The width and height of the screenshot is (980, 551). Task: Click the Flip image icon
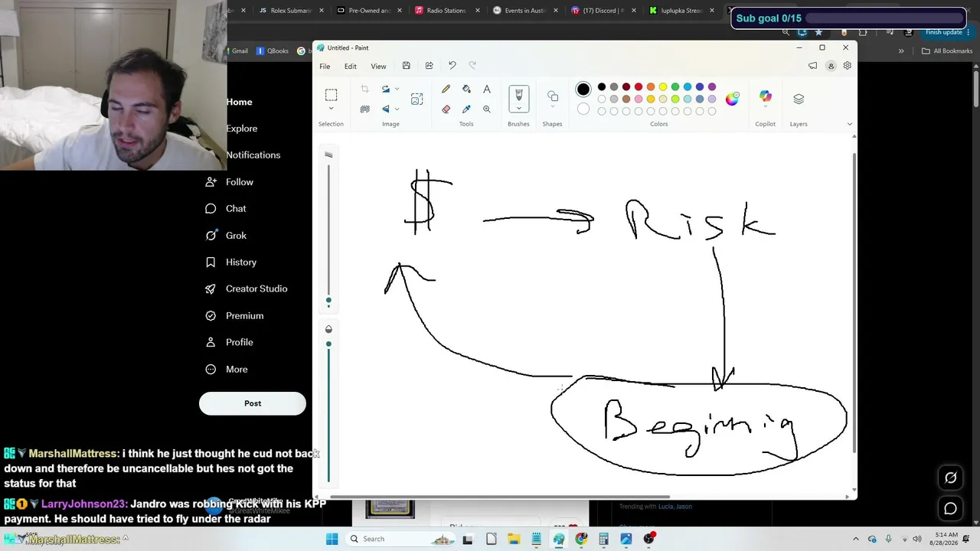pyautogui.click(x=385, y=109)
